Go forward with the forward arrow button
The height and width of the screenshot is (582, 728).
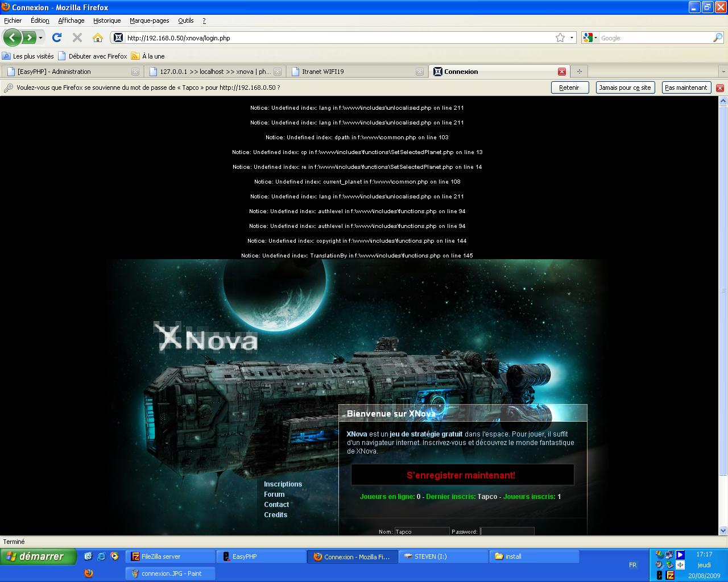coord(28,38)
